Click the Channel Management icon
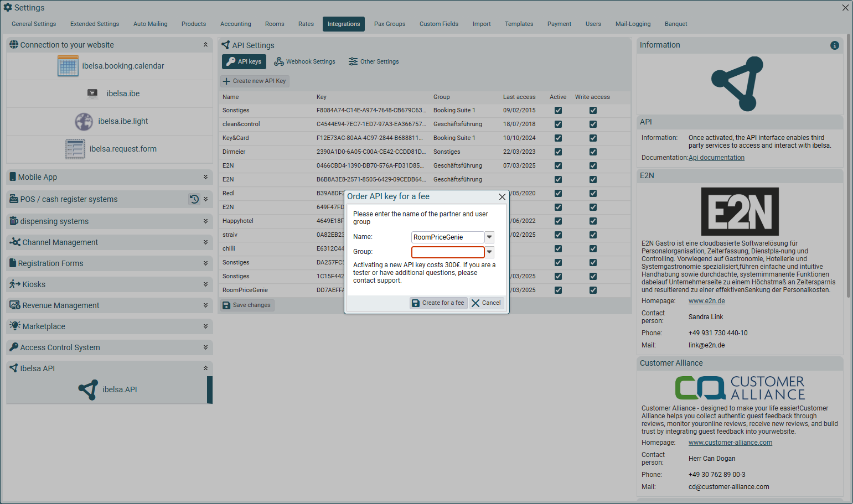This screenshot has width=853, height=504. (x=15, y=242)
